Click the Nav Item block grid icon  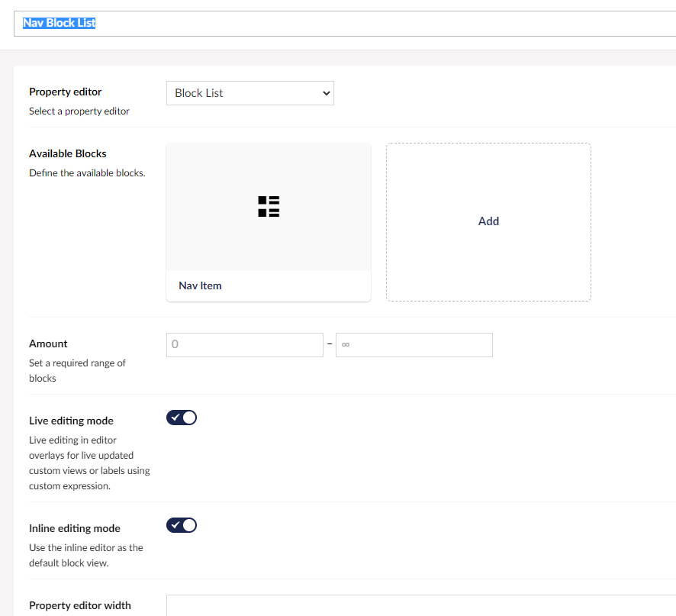pos(269,207)
